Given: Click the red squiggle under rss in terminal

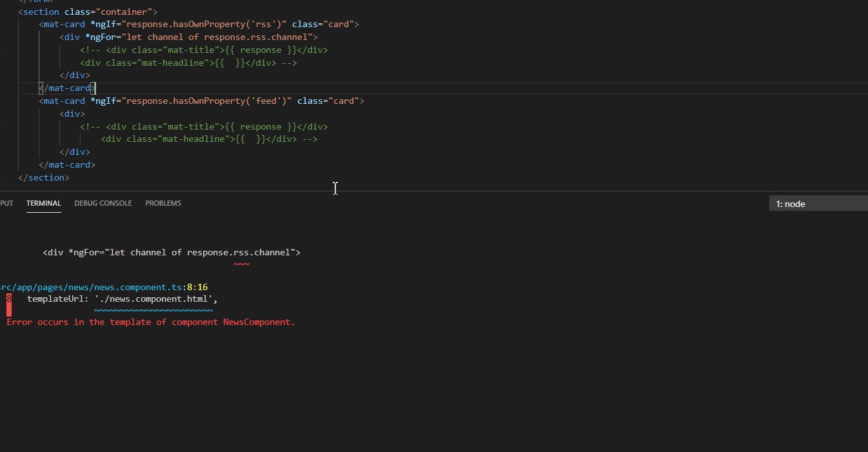Looking at the screenshot, I should point(241,264).
